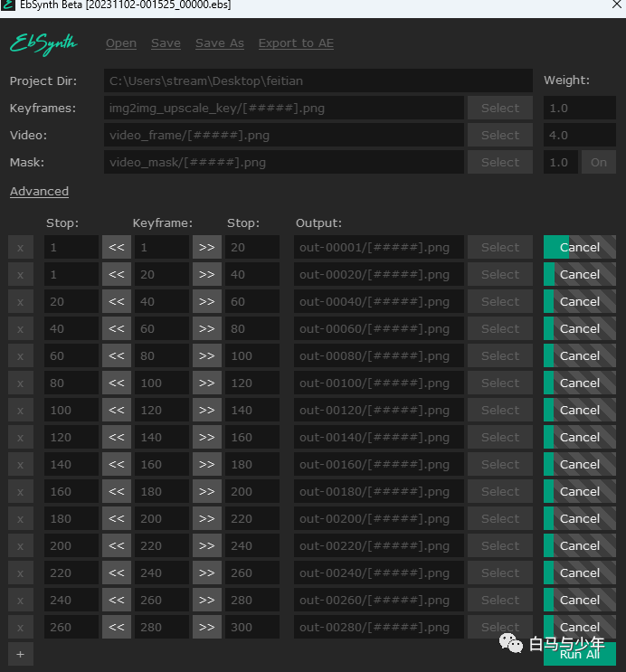Viewport: 626px width, 672px height.
Task: Click Select button for Mask path
Action: tap(500, 162)
